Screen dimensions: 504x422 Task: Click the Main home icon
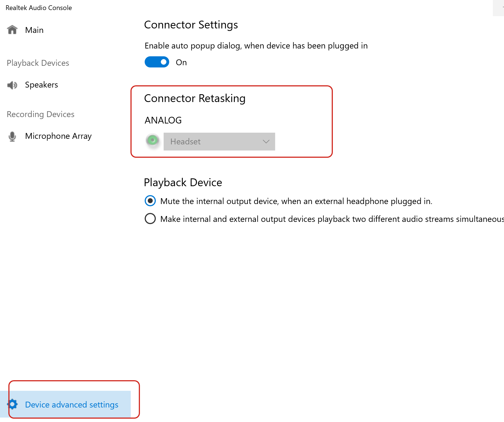click(12, 30)
